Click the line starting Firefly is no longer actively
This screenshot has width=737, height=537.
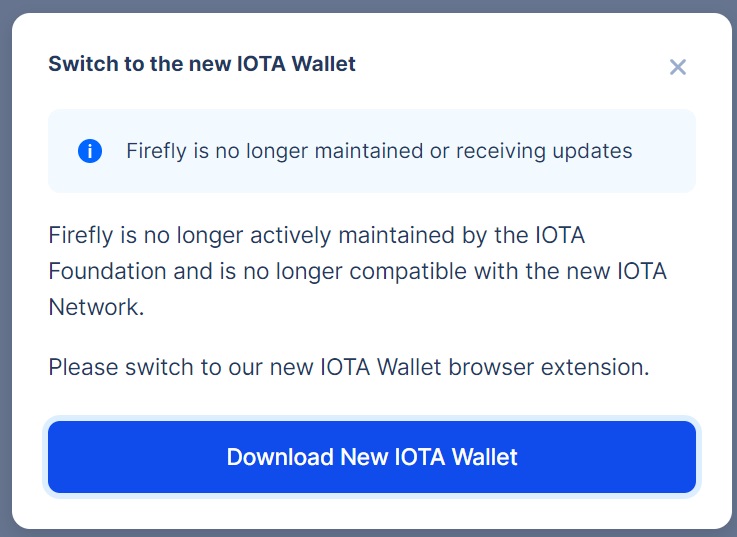(317, 236)
